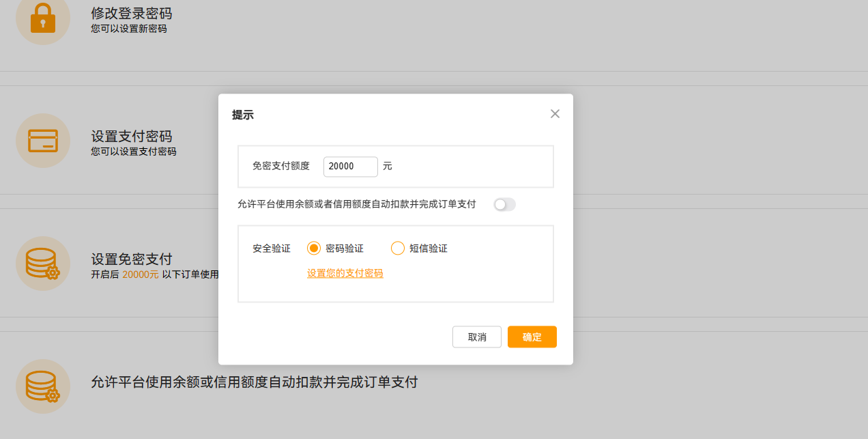This screenshot has width=868, height=439.
Task: Close the 提示 dialog with the X
Action: tap(555, 114)
